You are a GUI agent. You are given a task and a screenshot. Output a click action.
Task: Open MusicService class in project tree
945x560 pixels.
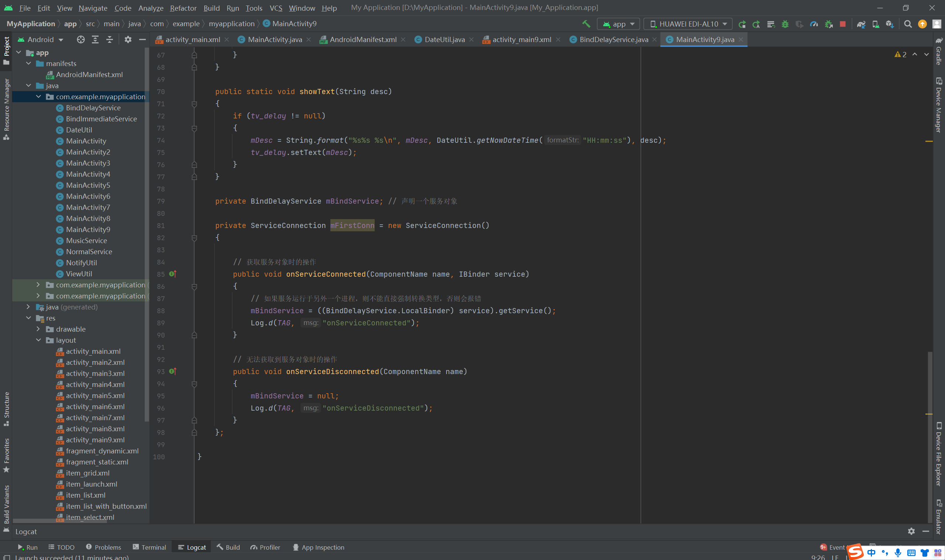tap(86, 241)
